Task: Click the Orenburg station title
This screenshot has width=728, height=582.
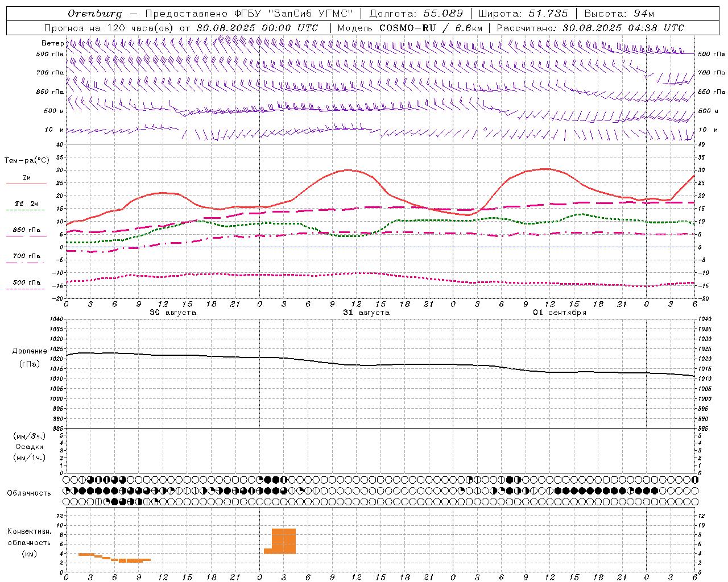Action: 95,14
